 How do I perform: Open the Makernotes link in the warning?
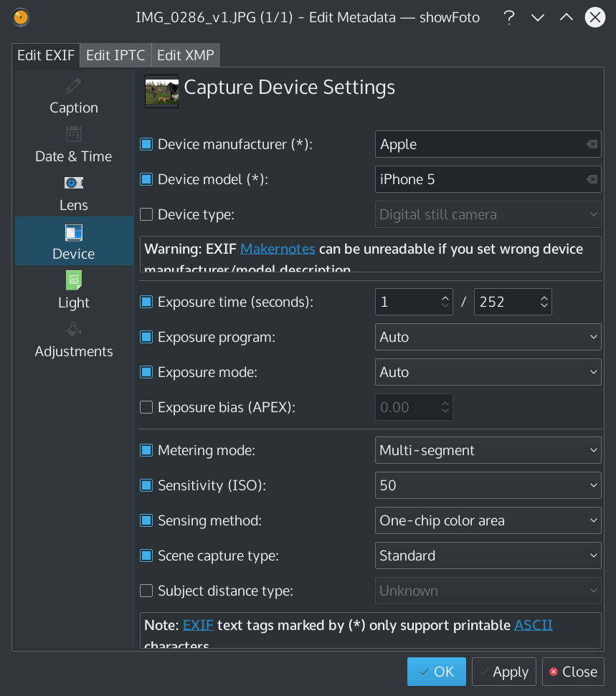pos(278,249)
